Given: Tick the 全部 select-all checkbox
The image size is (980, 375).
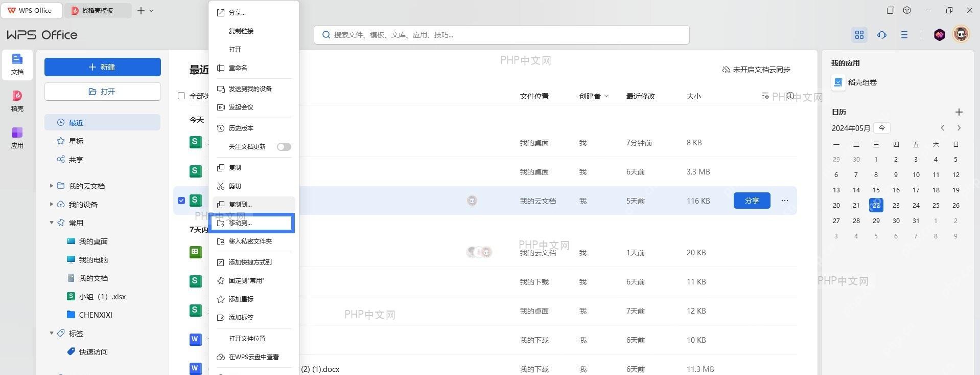Looking at the screenshot, I should click(x=181, y=96).
